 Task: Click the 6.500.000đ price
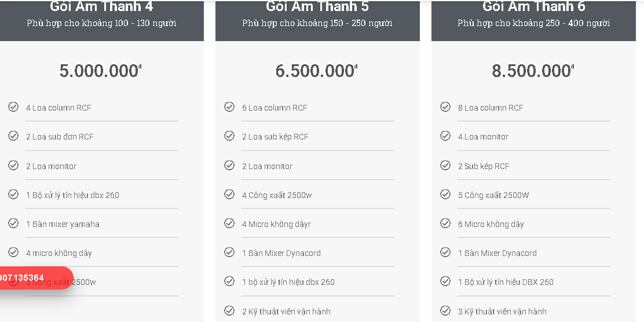[316, 71]
